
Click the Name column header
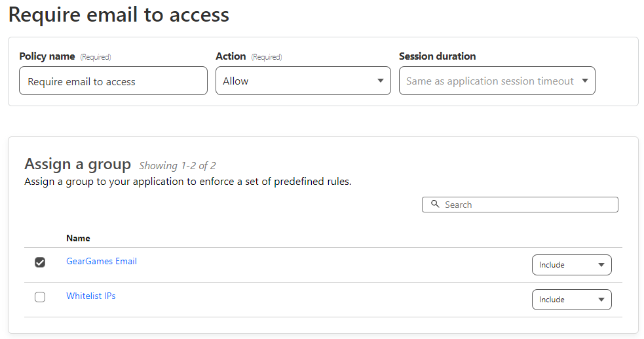pos(78,238)
